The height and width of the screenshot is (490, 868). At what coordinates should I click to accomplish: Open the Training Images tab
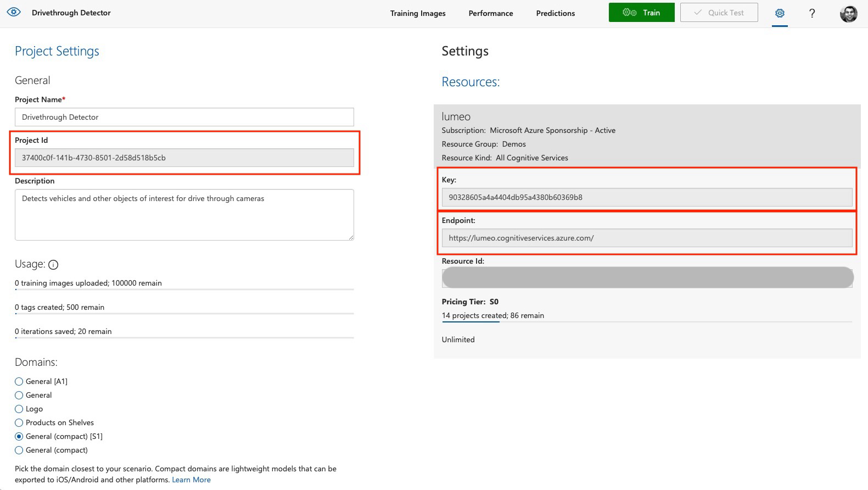pyautogui.click(x=418, y=13)
